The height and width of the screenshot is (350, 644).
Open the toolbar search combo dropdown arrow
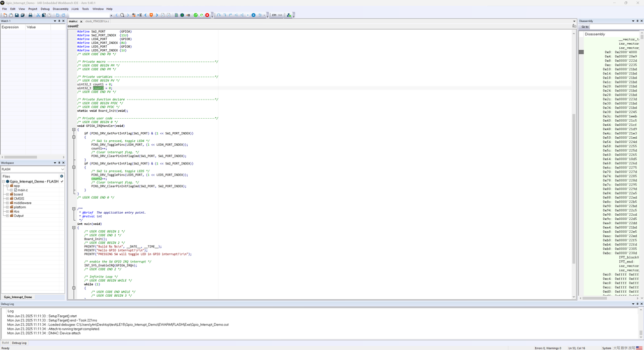111,15
